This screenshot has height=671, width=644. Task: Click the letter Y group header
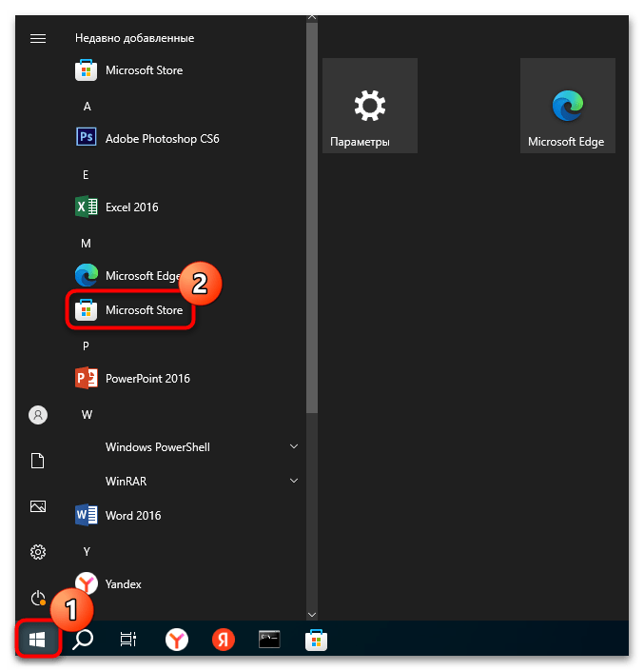87,552
